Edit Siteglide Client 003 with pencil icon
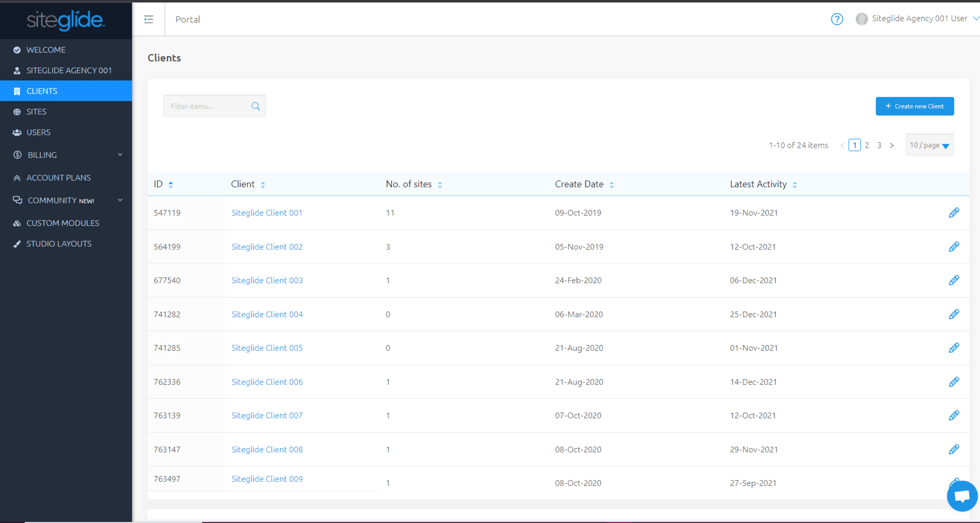The image size is (980, 523). (x=954, y=280)
